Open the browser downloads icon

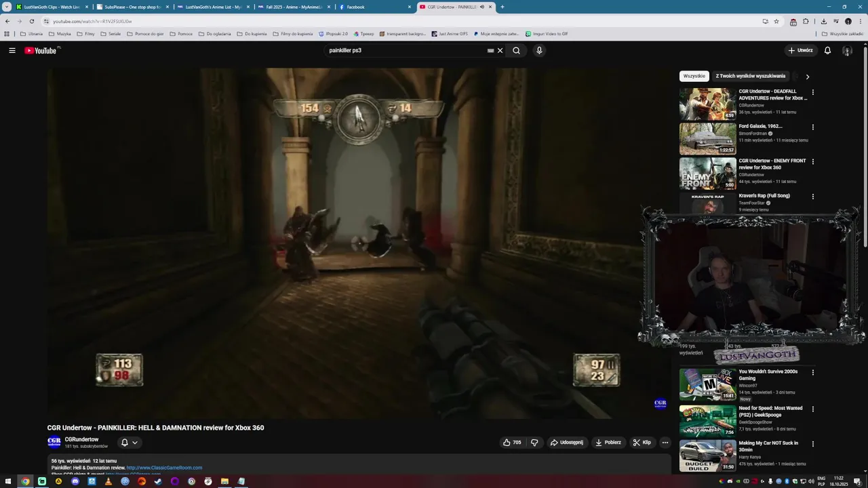[x=823, y=21]
